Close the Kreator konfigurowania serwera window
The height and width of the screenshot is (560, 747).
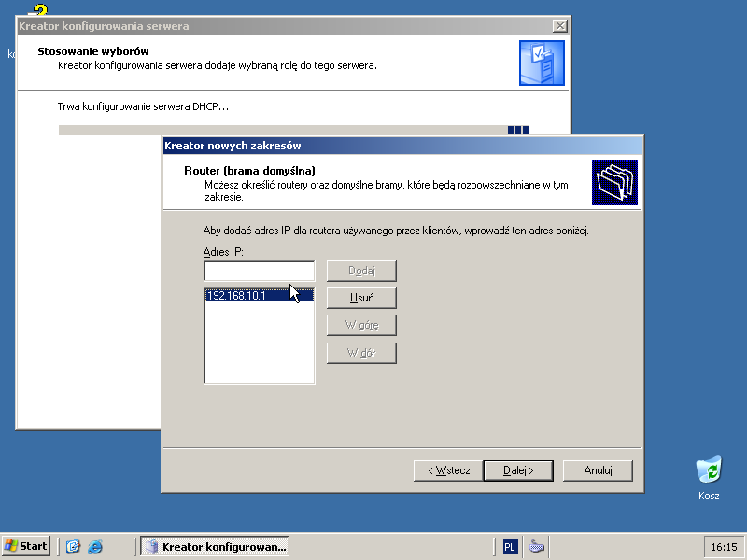coord(559,26)
